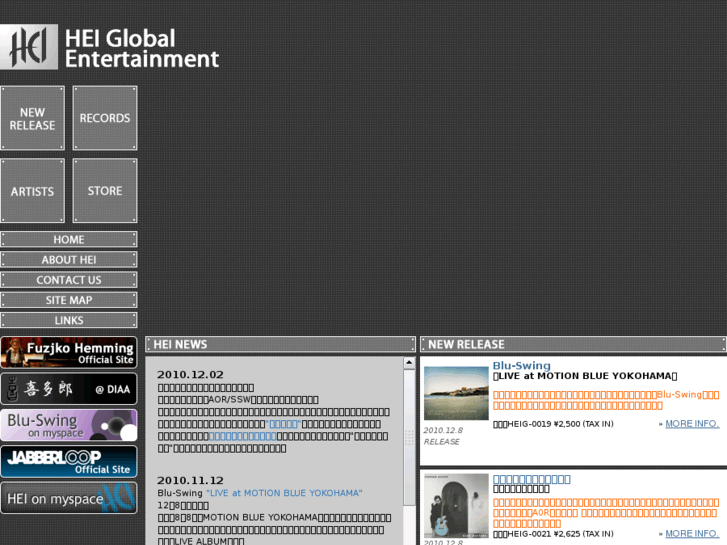This screenshot has height=545, width=727.
Task: Click the 2010.11.12 news date
Action: coord(190,481)
